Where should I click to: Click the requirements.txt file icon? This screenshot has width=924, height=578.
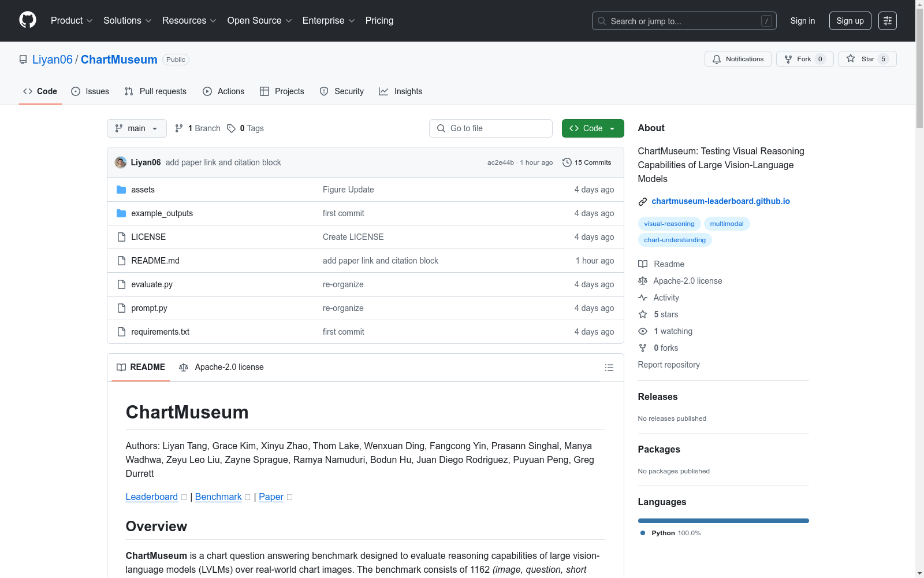(x=121, y=332)
